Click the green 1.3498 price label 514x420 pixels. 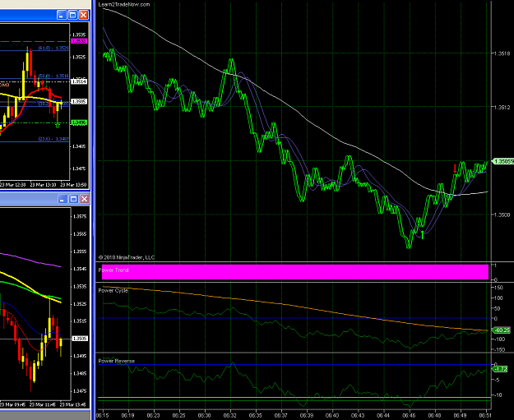79,122
